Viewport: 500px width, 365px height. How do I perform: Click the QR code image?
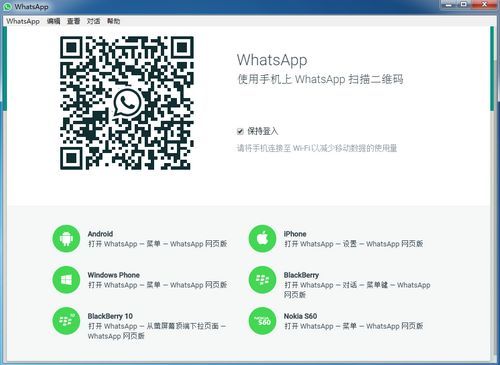(x=127, y=103)
